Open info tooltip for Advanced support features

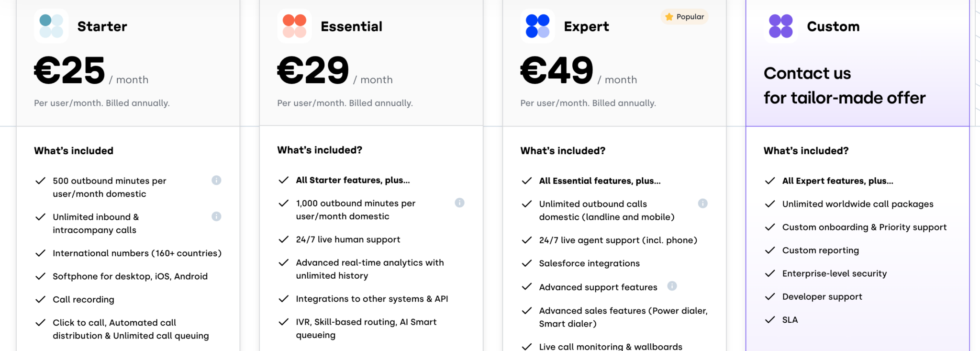pos(672,287)
